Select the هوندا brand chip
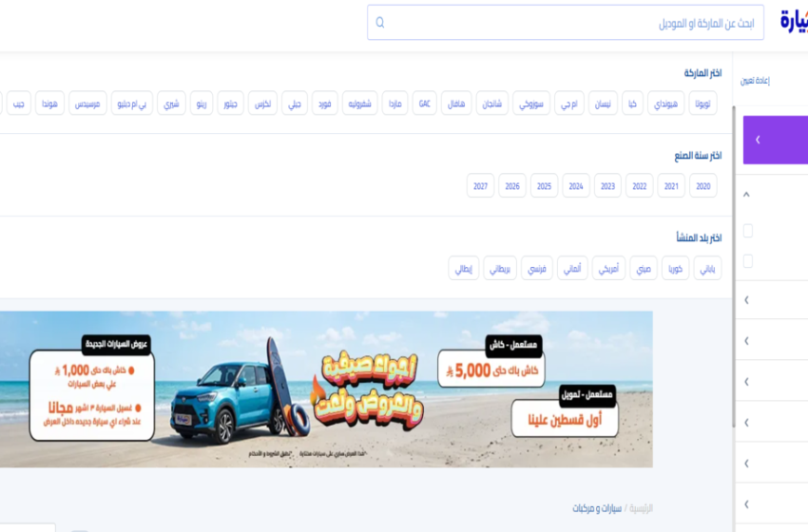Viewport: 808px width, 532px height. pos(49,104)
